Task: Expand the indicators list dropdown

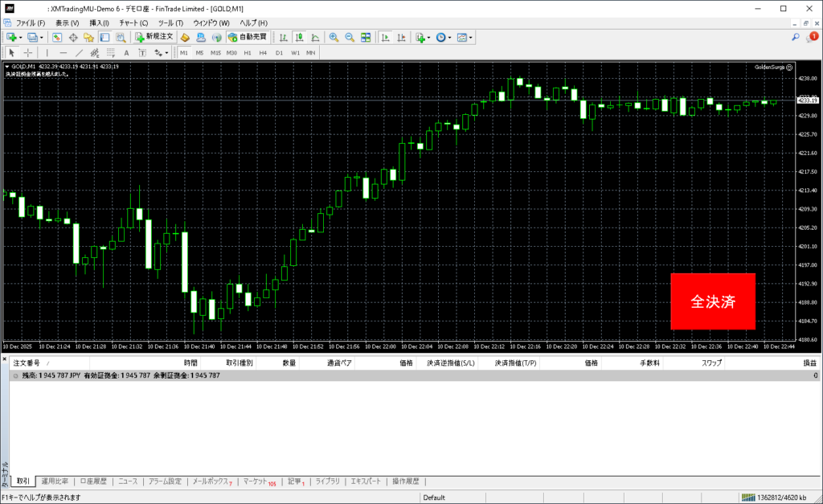Action: tap(429, 37)
